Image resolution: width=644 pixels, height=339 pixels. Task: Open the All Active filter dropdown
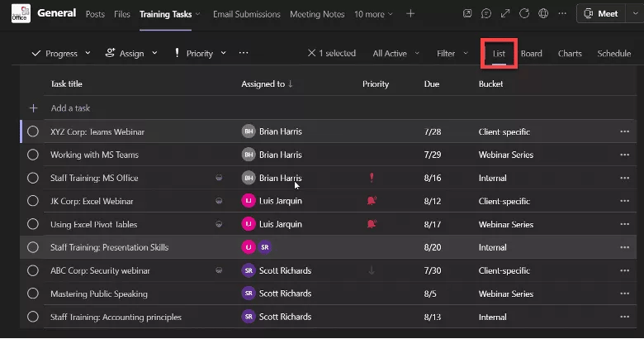(396, 53)
